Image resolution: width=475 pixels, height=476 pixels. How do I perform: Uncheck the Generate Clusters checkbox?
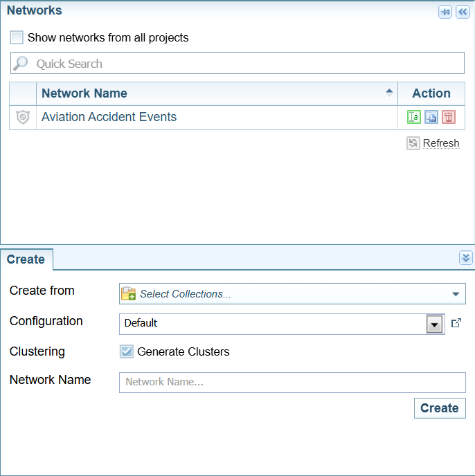click(x=127, y=351)
